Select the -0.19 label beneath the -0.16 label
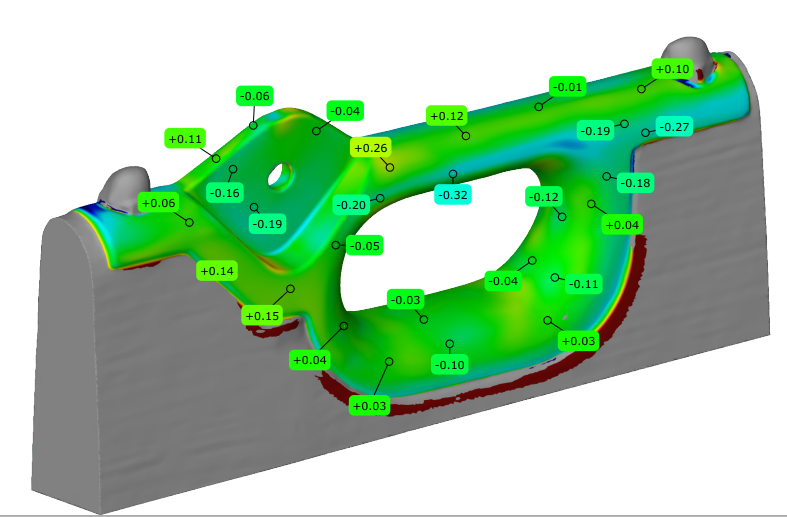This screenshot has height=517, width=787. (268, 223)
